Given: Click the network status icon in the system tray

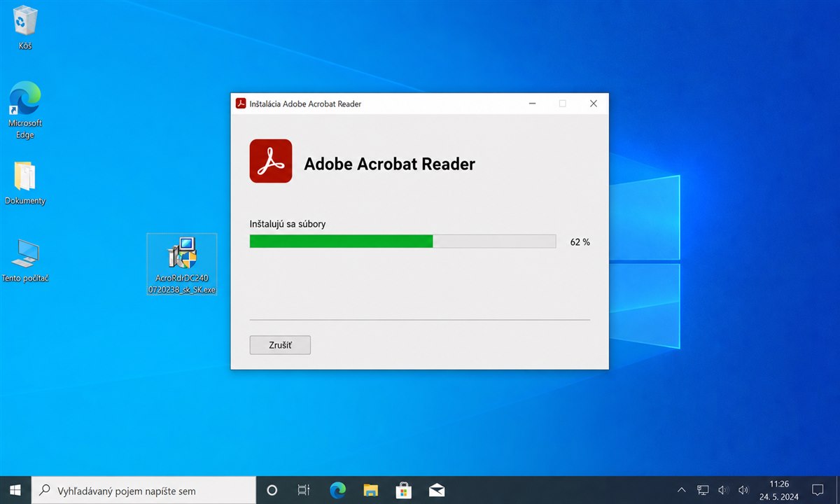Looking at the screenshot, I should pyautogui.click(x=703, y=490).
